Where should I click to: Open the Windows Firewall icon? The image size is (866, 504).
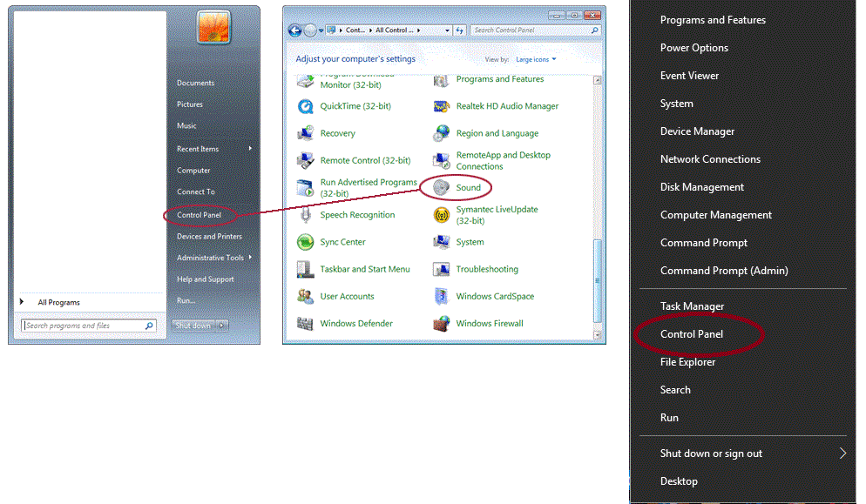coord(442,323)
